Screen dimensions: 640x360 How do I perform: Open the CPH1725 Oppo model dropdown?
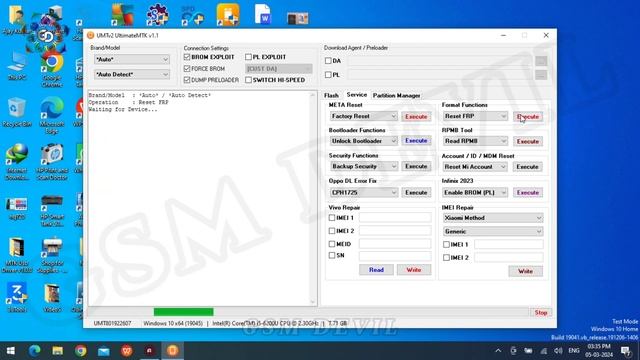[363, 192]
